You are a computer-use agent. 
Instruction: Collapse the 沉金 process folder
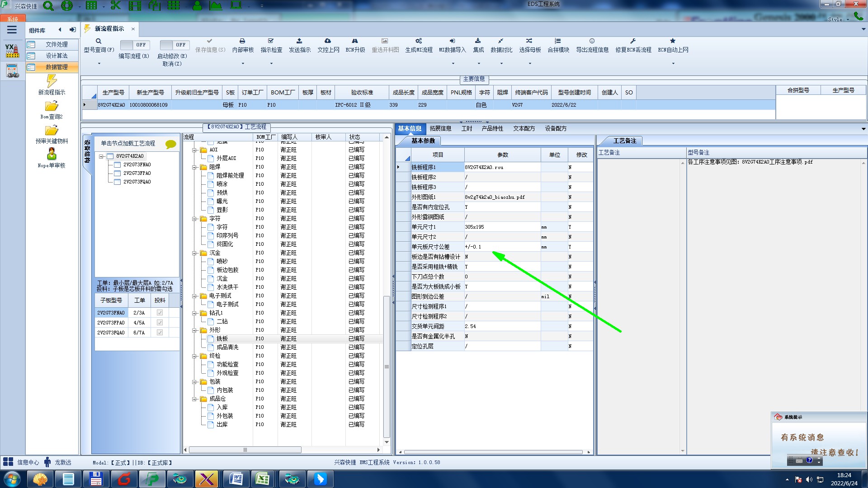[x=194, y=253]
